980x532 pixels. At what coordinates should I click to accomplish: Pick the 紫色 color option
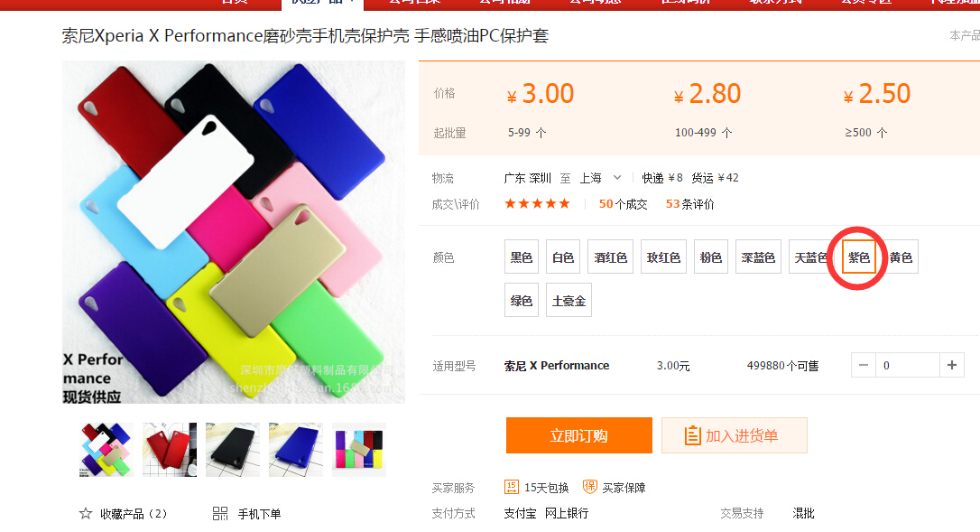pyautogui.click(x=859, y=257)
